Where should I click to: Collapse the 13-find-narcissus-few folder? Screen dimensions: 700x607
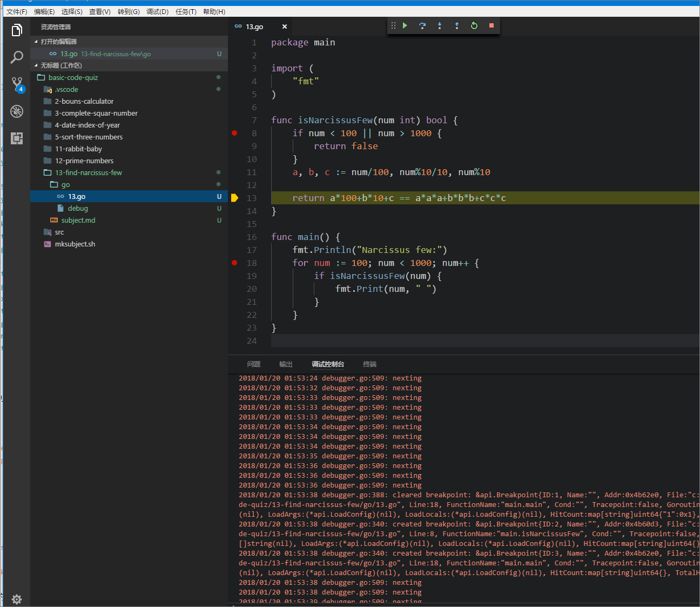89,172
